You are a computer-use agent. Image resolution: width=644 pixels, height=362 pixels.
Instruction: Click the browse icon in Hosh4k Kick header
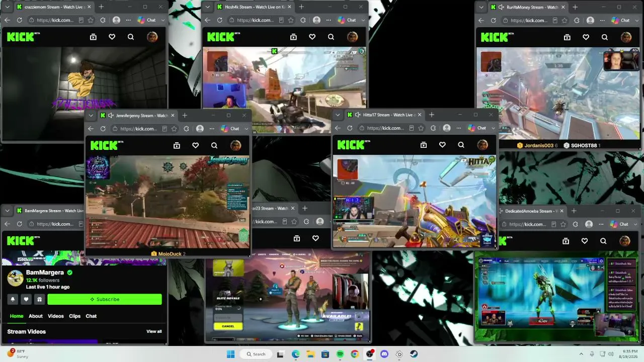(293, 37)
